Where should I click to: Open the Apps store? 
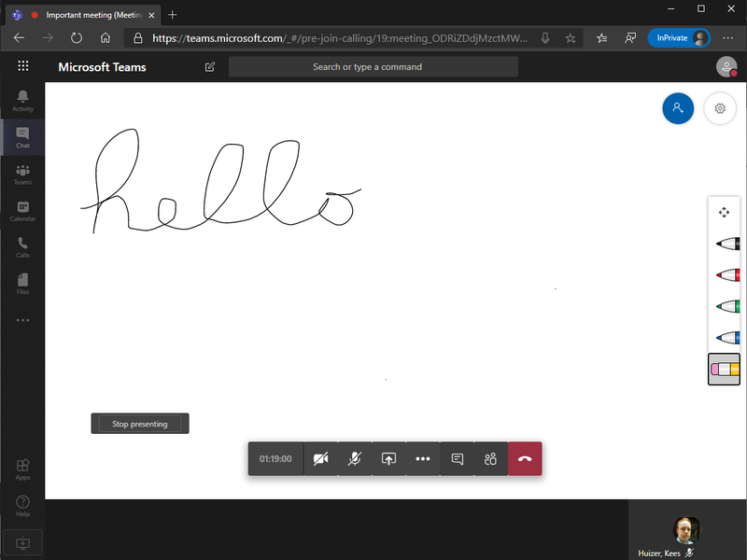pos(22,469)
